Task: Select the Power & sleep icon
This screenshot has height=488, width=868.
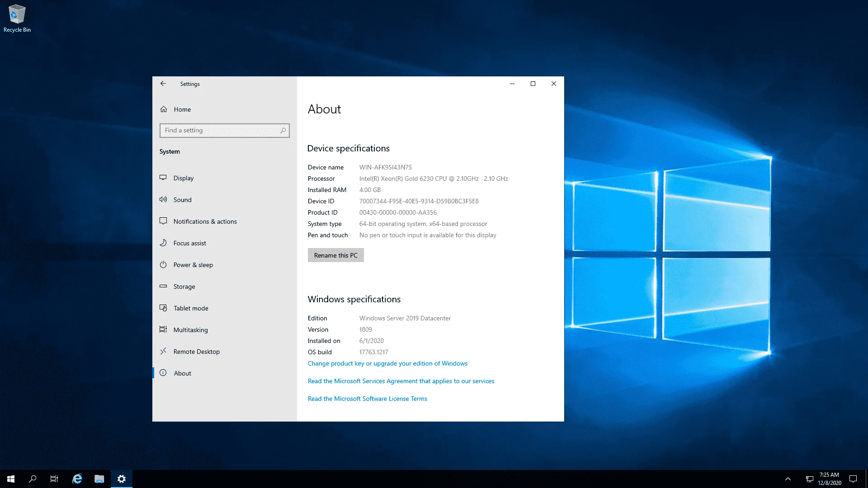Action: [x=163, y=264]
